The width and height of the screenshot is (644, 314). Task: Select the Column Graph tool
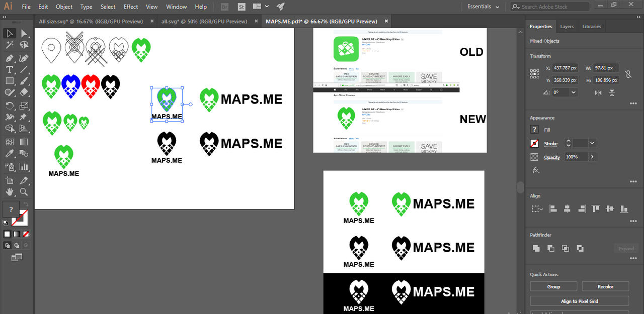(24, 166)
